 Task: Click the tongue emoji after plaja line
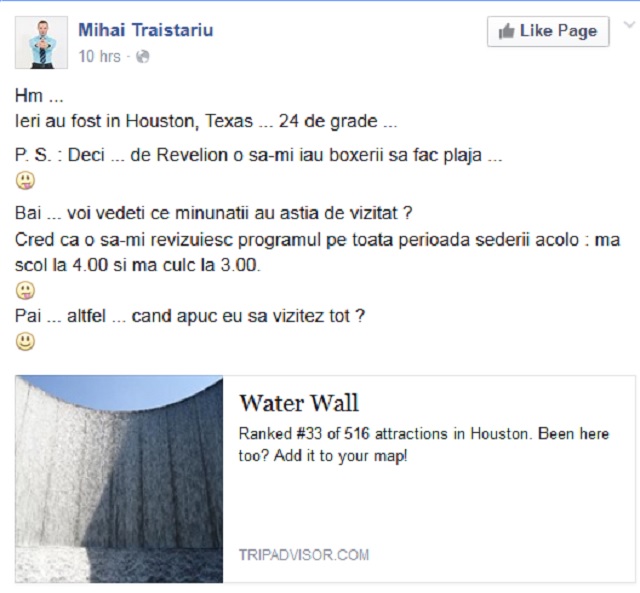click(25, 181)
